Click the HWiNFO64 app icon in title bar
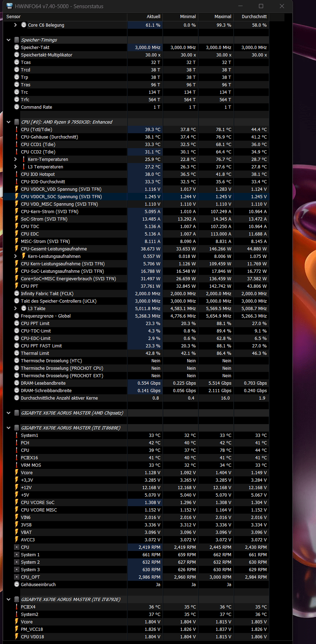The width and height of the screenshot is (316, 644). click(10, 6)
